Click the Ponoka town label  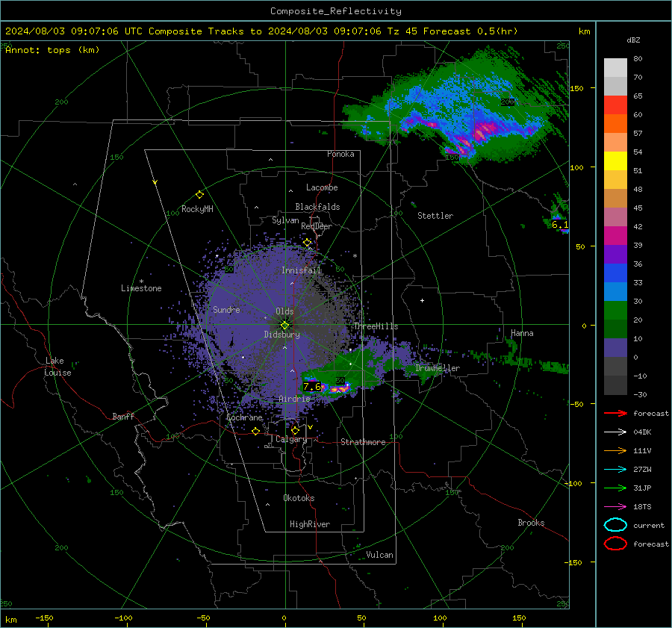click(x=340, y=154)
